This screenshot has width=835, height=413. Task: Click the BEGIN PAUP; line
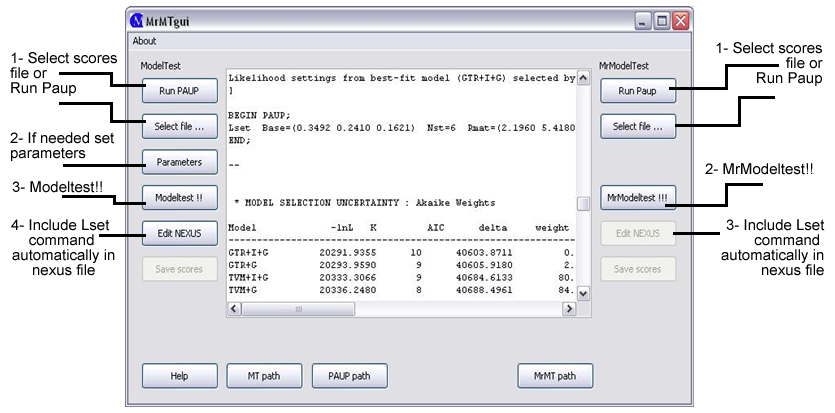tap(258, 115)
